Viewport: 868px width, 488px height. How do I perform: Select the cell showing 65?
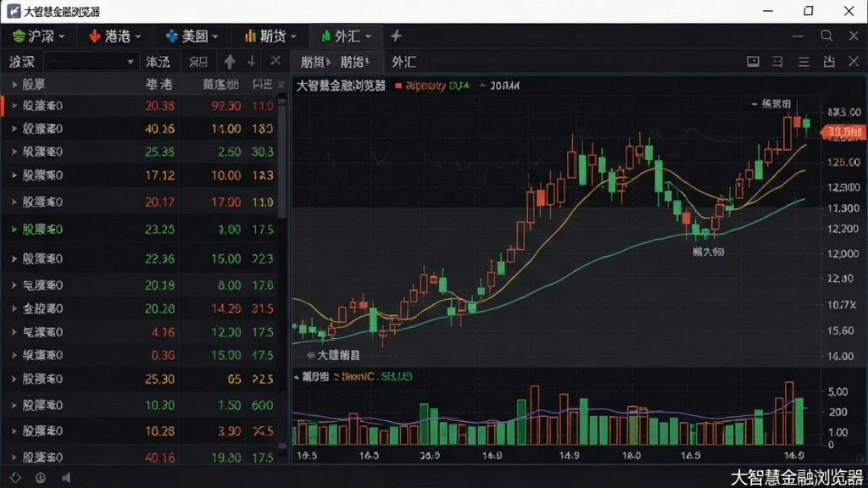click(x=234, y=379)
